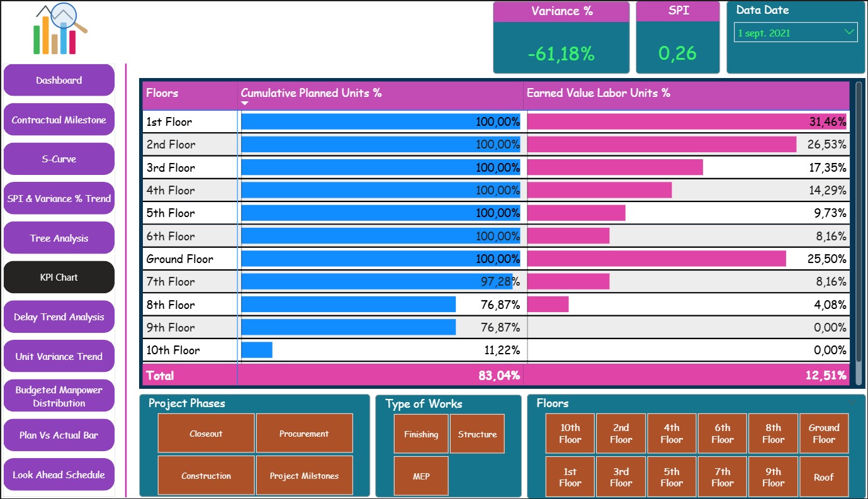This screenshot has width=868, height=499.
Task: Open SPI & Variance % Trend page
Action: [x=59, y=198]
